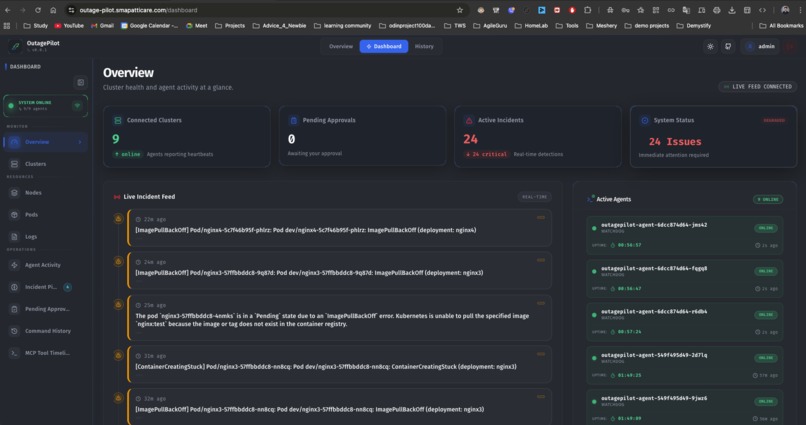Open the Gmail bookmark
Screen dimensions: 806x425
(102, 25)
